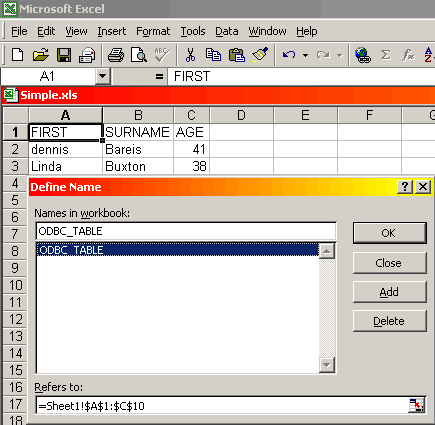Image resolution: width=435 pixels, height=425 pixels.
Task: Click the Copy icon
Action: tap(213, 55)
